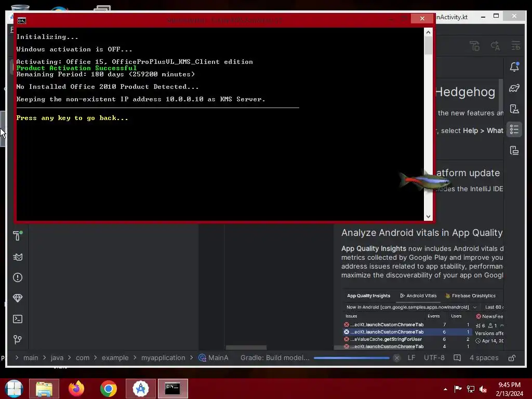
Task: Open the Gradle elephant tool window
Action: coord(514,88)
